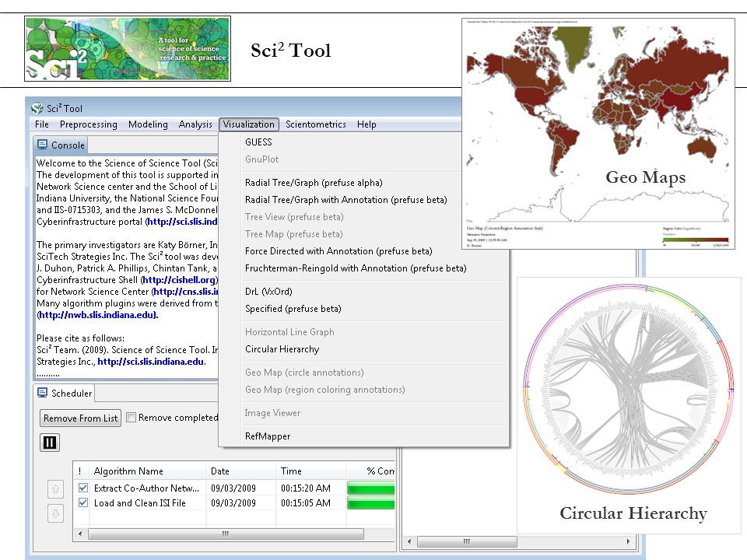
Task: Click the Scheduler tab monitor icon
Action: [42, 393]
